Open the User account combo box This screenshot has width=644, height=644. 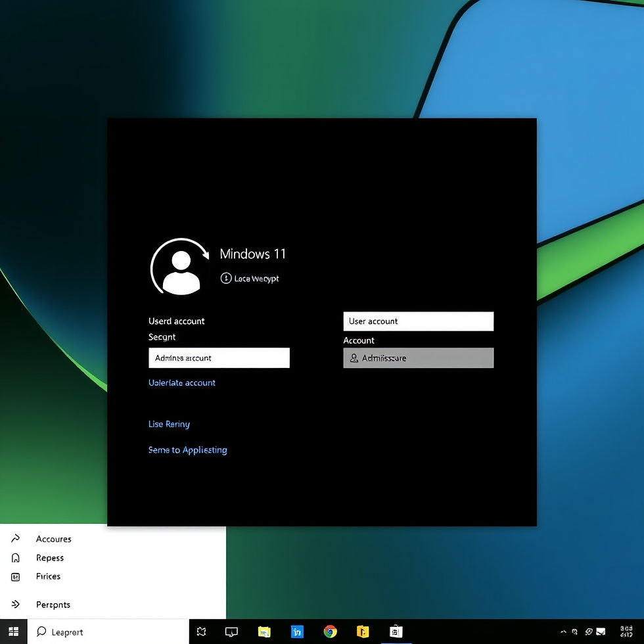point(419,321)
